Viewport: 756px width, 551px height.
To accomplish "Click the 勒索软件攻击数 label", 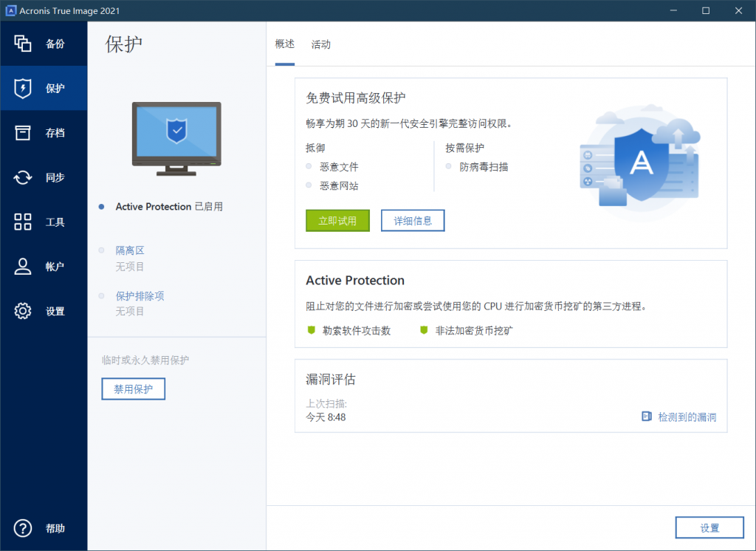I will pyautogui.click(x=357, y=330).
